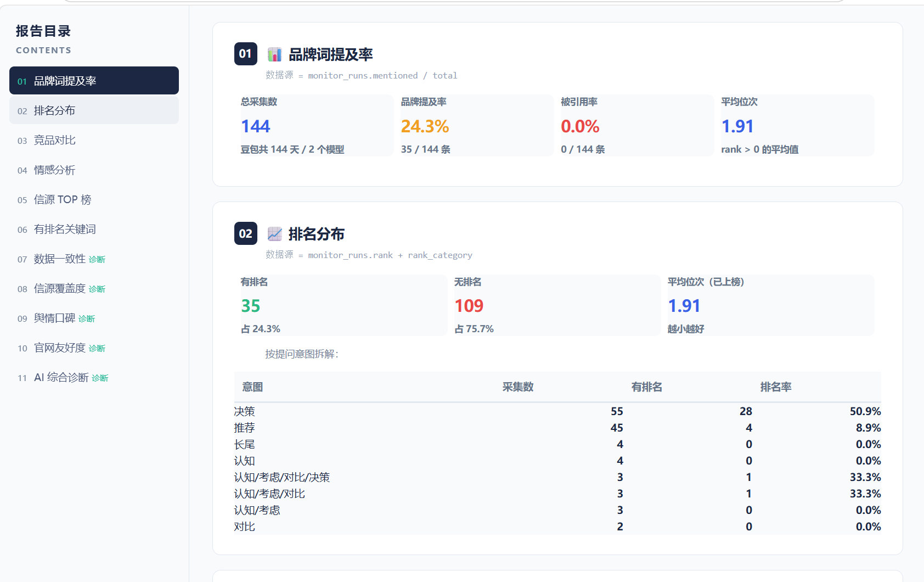Open 07 数据一致性 diagnosis entry
This screenshot has width=924, height=582.
coord(94,259)
